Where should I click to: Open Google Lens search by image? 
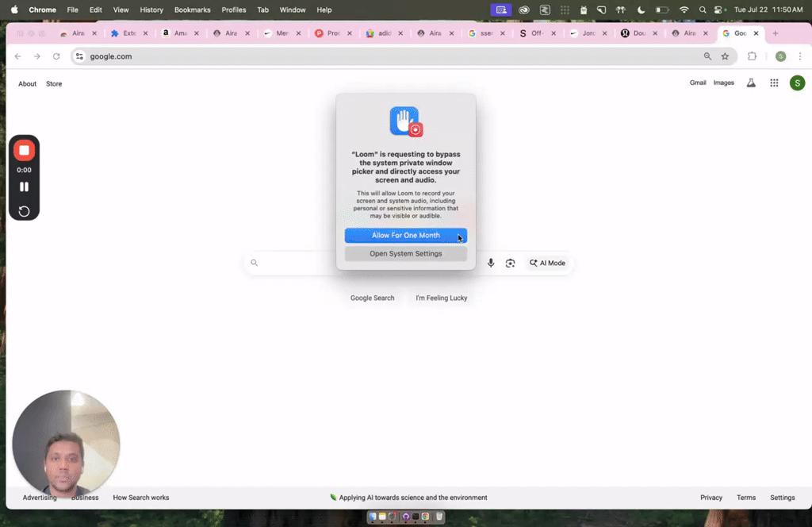510,263
